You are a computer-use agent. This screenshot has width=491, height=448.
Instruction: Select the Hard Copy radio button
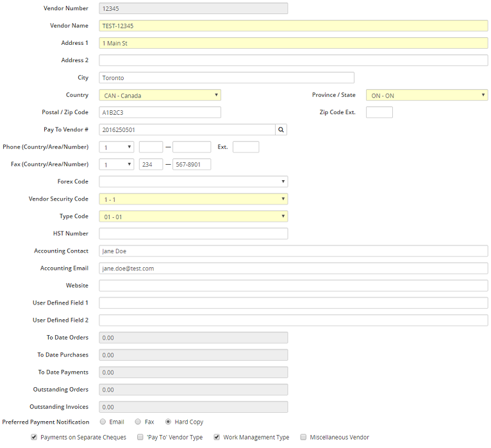click(x=168, y=422)
